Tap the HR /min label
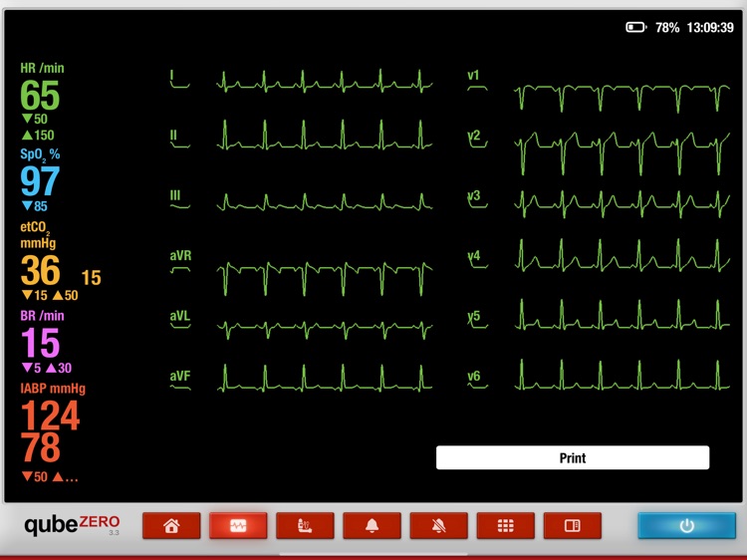Image resolution: width=747 pixels, height=560 pixels. pos(42,68)
